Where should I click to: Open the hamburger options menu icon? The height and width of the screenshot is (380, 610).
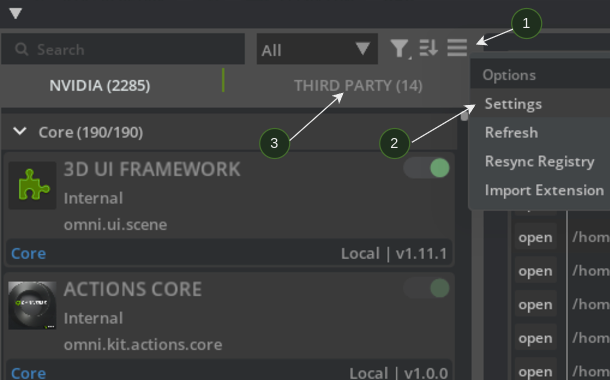tap(457, 48)
